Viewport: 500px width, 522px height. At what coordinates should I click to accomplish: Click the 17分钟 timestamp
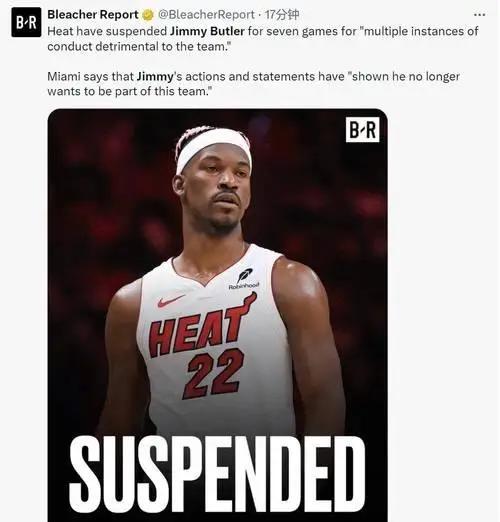(282, 15)
